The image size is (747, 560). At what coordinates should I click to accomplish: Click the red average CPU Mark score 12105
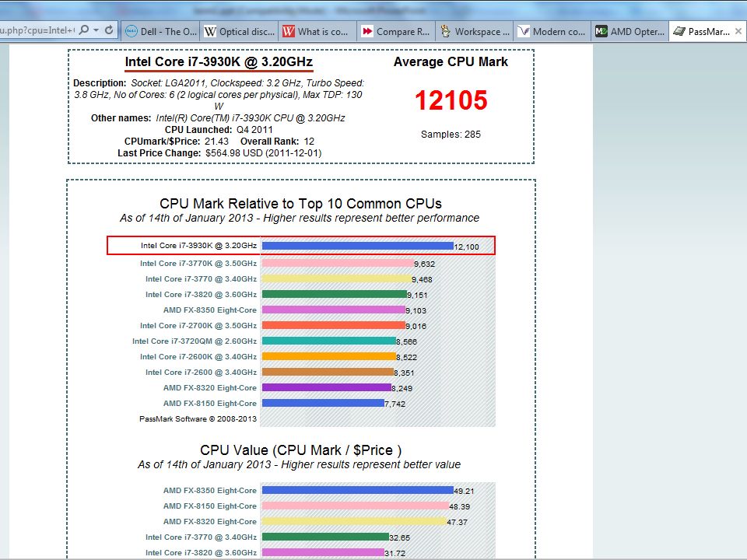click(451, 100)
